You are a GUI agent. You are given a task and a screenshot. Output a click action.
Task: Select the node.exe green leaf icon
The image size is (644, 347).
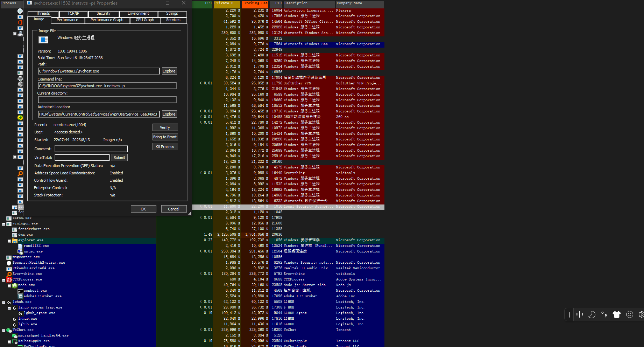click(14, 285)
